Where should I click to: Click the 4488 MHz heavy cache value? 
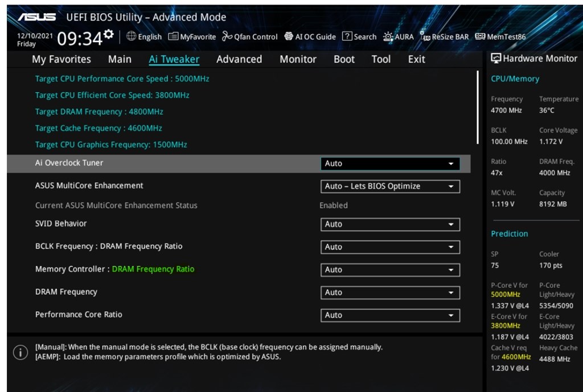[x=555, y=360]
